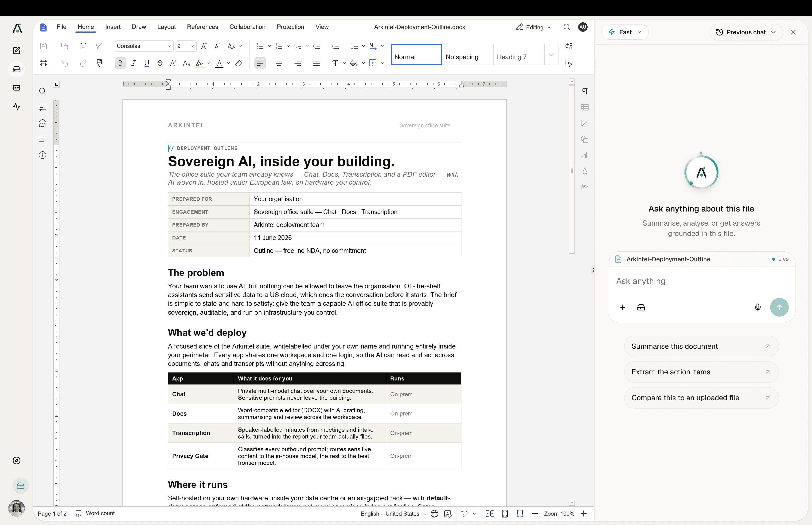The width and height of the screenshot is (812, 525).
Task: Click Compare this to an uploaded file
Action: point(701,398)
